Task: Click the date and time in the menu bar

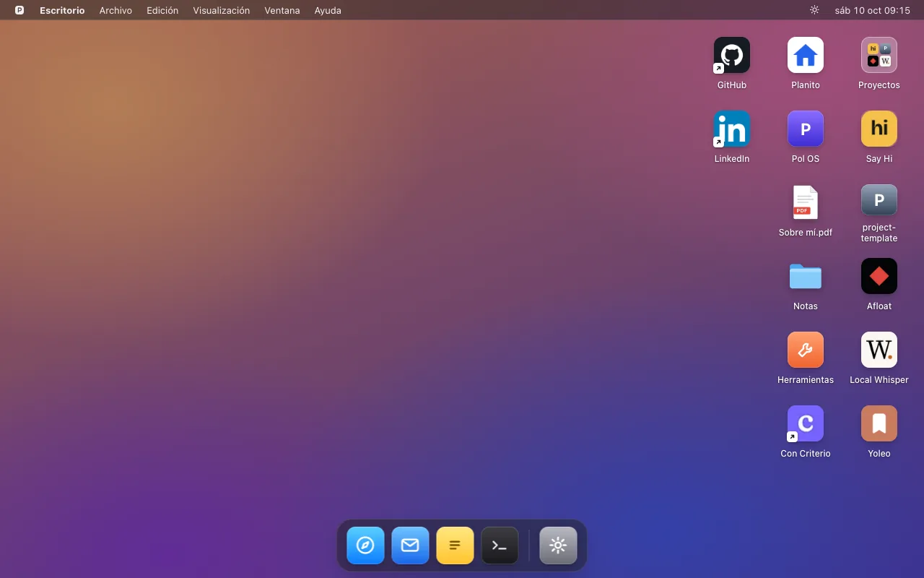Action: coord(873,10)
